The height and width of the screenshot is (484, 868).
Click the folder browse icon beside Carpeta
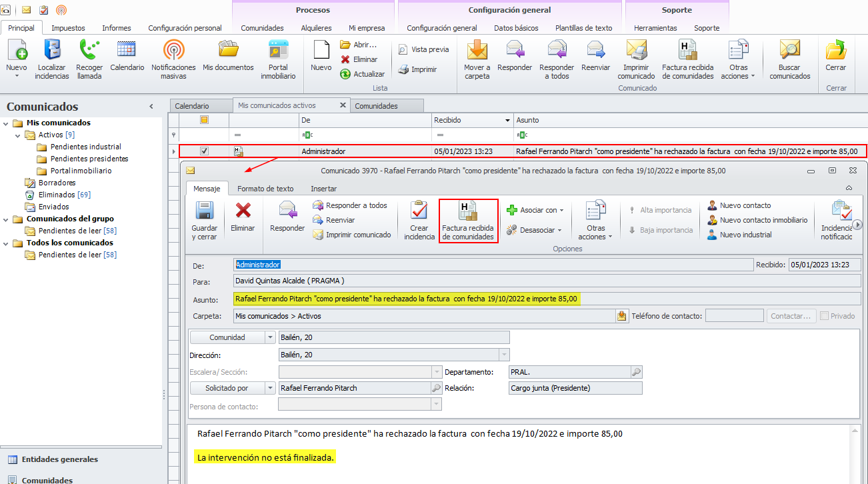click(622, 316)
